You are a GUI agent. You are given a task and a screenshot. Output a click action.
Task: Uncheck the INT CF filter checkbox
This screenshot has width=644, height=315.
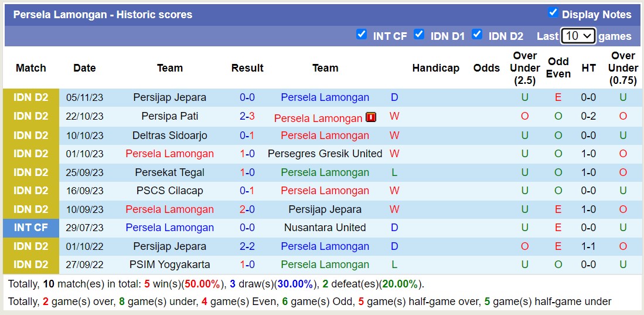coord(362,34)
